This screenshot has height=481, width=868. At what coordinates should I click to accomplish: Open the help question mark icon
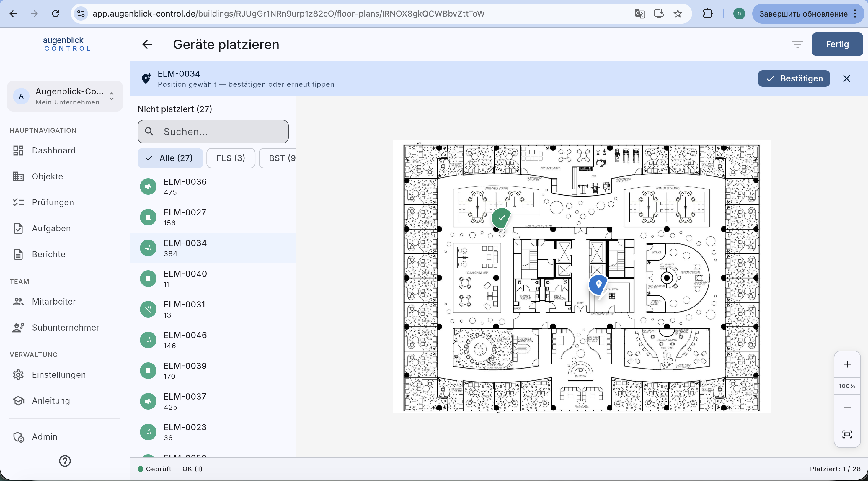(x=65, y=461)
